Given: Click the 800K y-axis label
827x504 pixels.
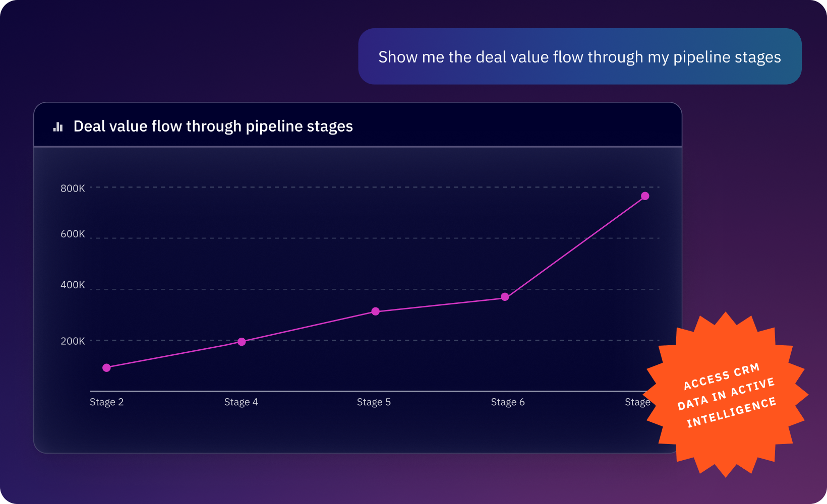Looking at the screenshot, I should (x=73, y=188).
